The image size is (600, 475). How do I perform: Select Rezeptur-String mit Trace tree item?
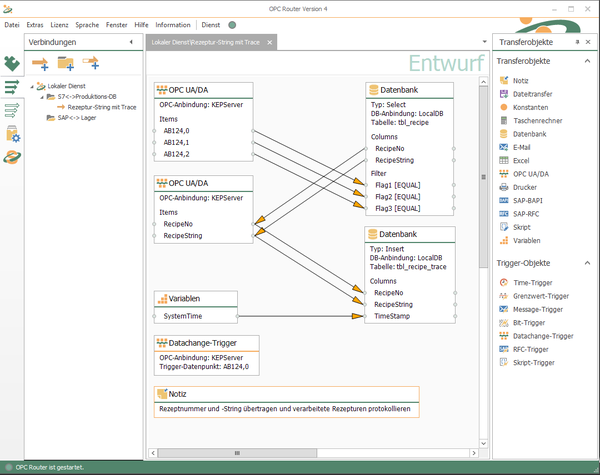[102, 107]
